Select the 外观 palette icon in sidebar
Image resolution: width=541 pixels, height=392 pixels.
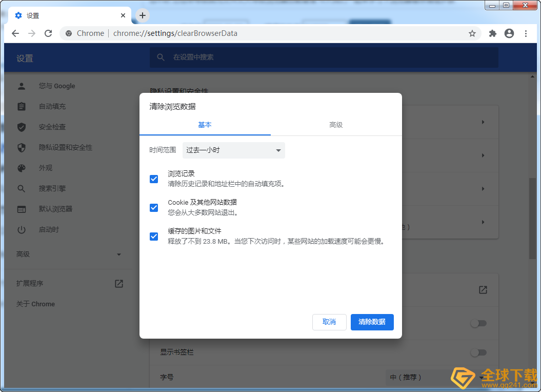pyautogui.click(x=21, y=168)
